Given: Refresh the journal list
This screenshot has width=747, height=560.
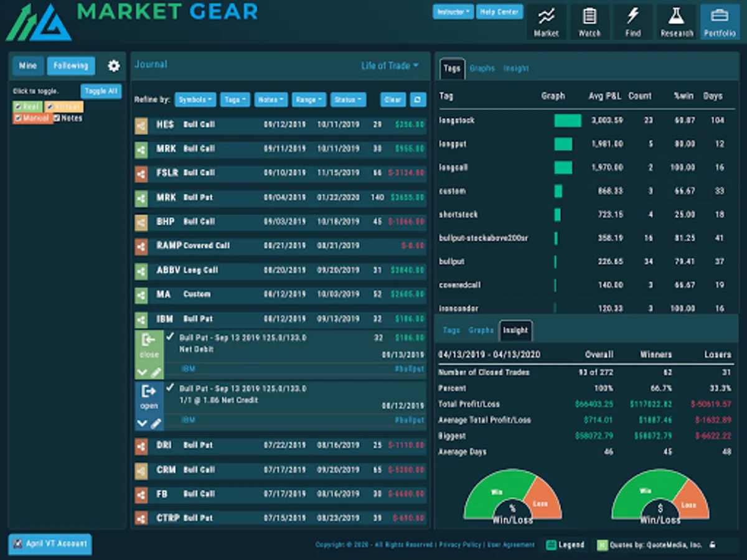Looking at the screenshot, I should (419, 100).
